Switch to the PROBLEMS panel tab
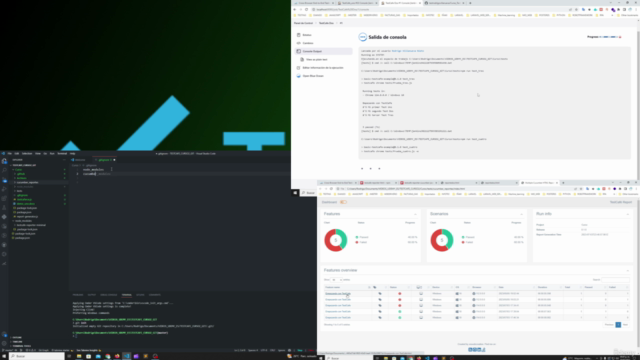The image size is (640, 360). 78,295
